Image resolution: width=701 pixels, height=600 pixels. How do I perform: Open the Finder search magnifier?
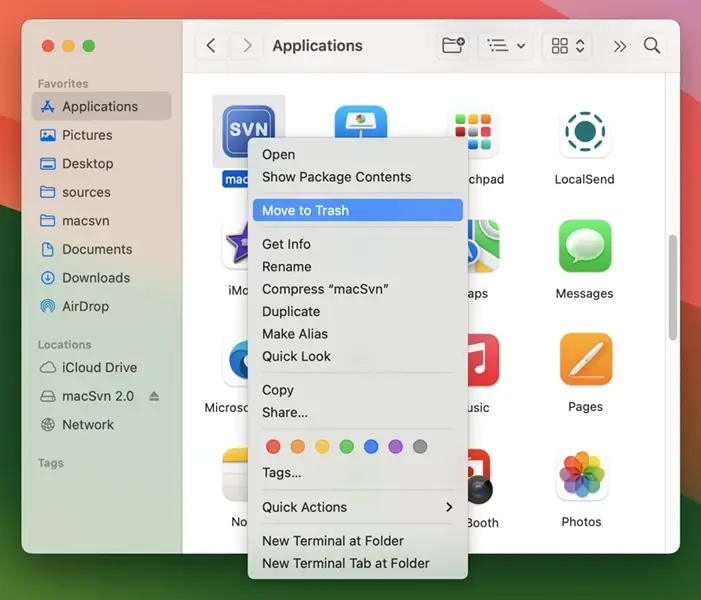(651, 46)
